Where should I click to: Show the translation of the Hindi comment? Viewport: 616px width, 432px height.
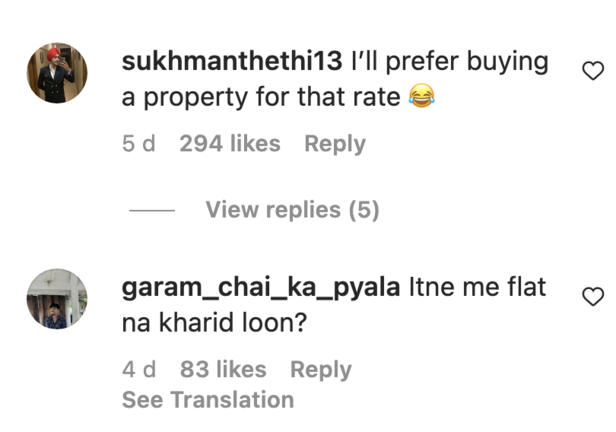coord(208,400)
